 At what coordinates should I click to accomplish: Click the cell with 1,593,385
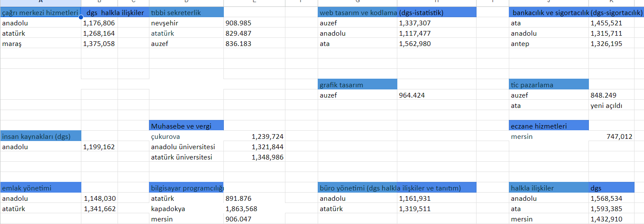click(611, 209)
